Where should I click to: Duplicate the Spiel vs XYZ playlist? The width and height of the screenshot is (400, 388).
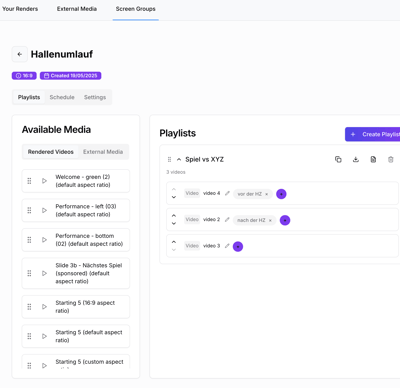(338, 159)
